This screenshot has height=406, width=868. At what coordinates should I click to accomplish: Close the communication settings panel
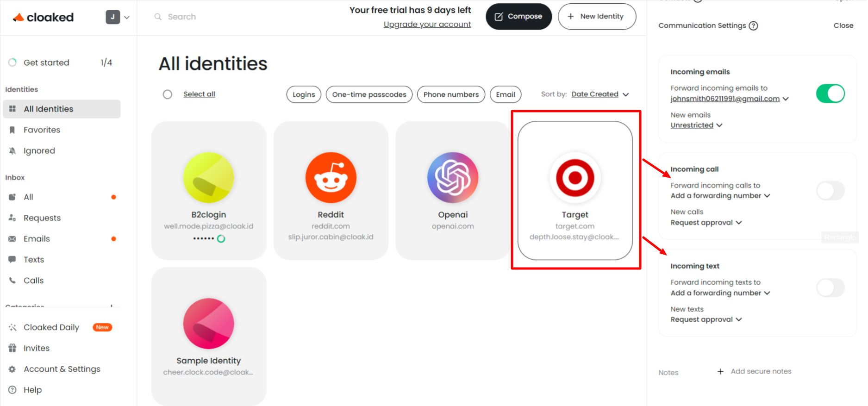(843, 25)
